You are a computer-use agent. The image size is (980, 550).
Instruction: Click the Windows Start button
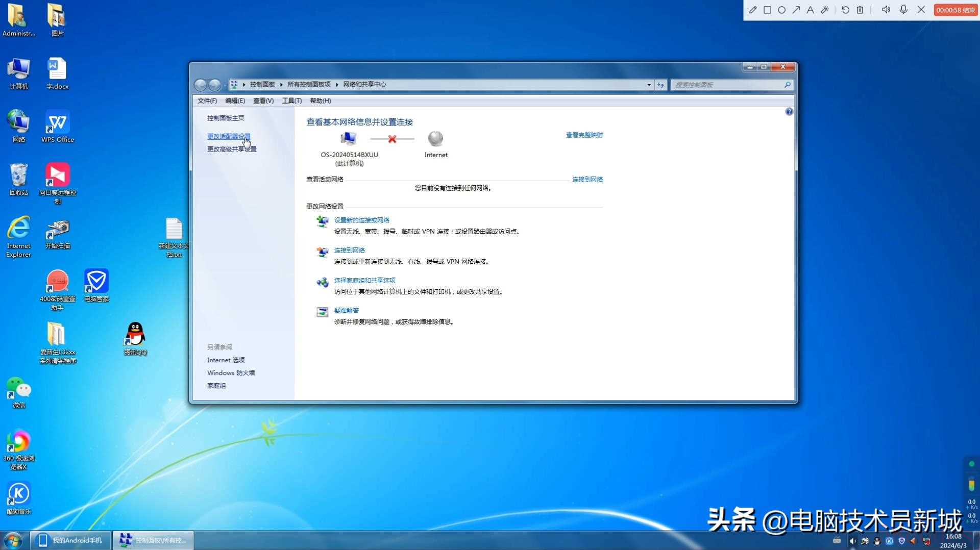(x=13, y=540)
